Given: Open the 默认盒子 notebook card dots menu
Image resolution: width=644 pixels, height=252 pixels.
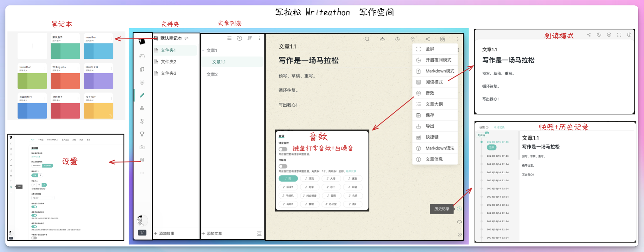Looking at the screenshot, I should tap(78, 39).
